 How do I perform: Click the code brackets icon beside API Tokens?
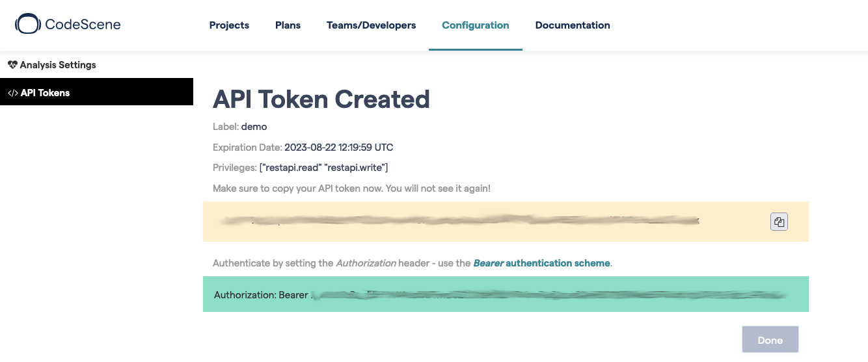pos(12,93)
